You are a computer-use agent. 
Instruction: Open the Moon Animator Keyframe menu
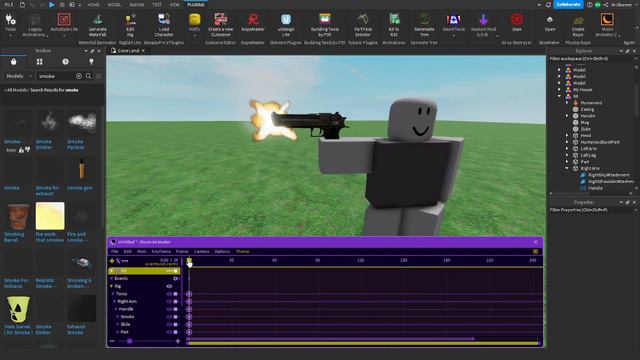coord(161,251)
